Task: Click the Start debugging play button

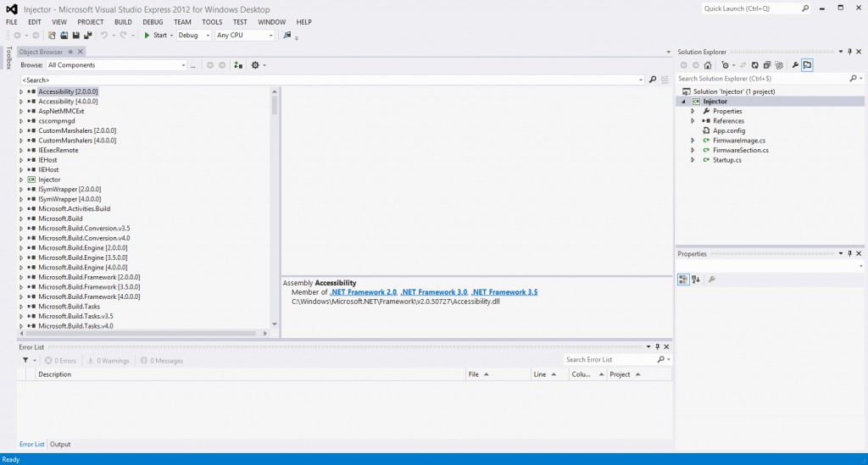Action: point(147,36)
